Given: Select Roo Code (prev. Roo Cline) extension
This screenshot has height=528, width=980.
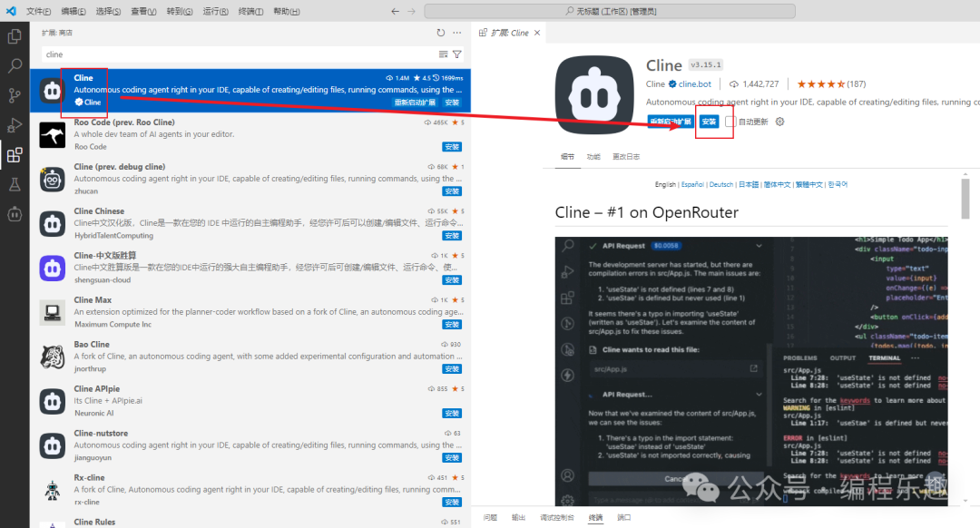Looking at the screenshot, I should click(x=250, y=134).
